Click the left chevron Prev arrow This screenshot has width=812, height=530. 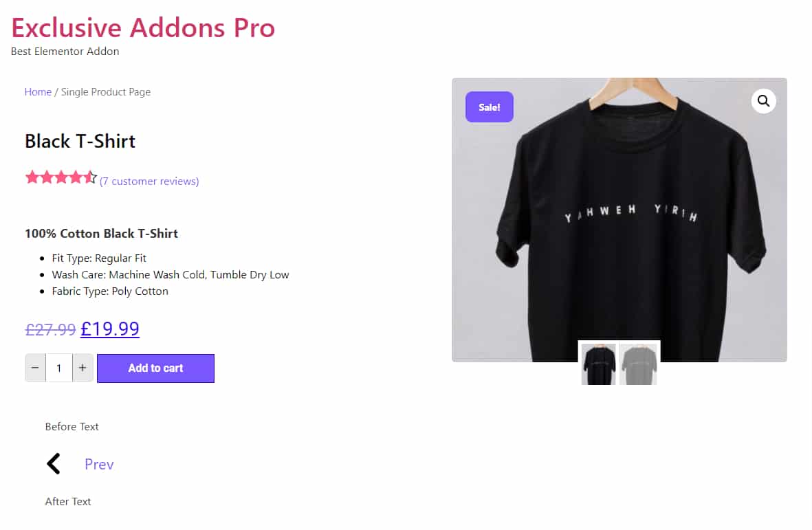tap(54, 464)
